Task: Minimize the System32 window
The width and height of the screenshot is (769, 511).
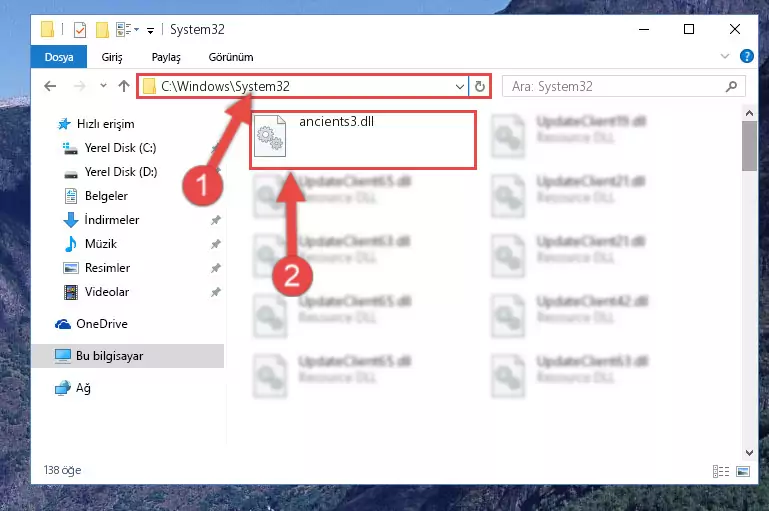Action: tap(644, 29)
